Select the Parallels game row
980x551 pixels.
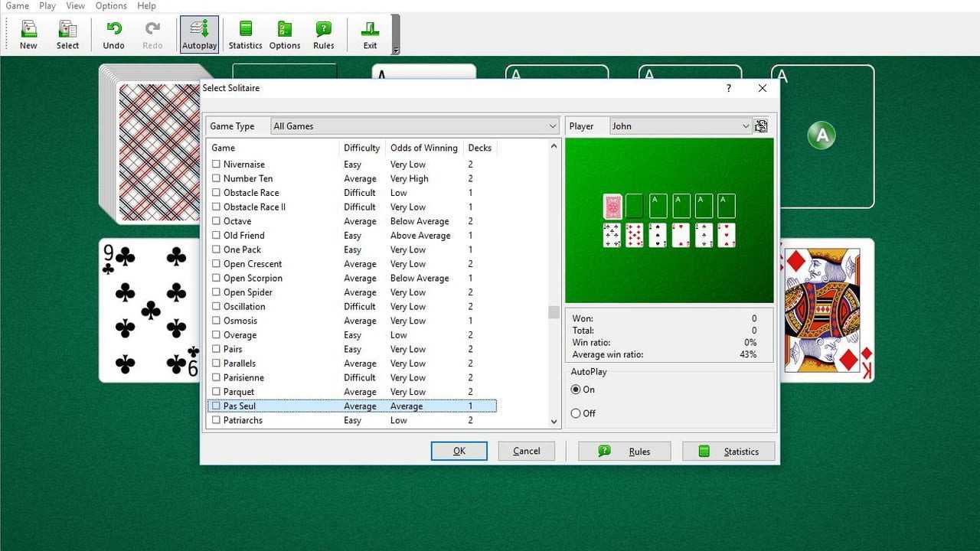352,364
